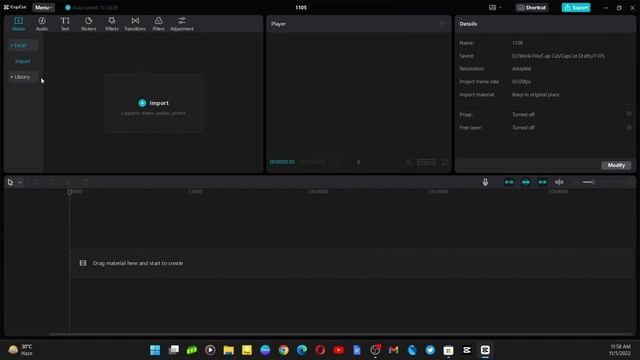Click the timeline undo icon
Screen dimensions: 640x360
(x=35, y=182)
